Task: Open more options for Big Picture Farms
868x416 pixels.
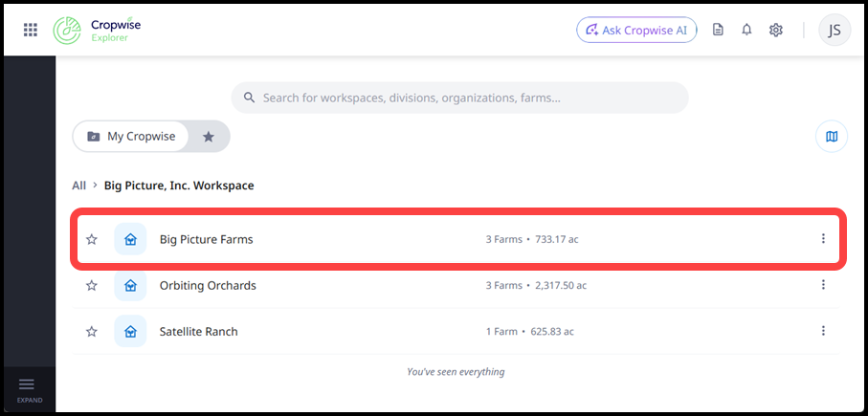Action: click(x=823, y=238)
